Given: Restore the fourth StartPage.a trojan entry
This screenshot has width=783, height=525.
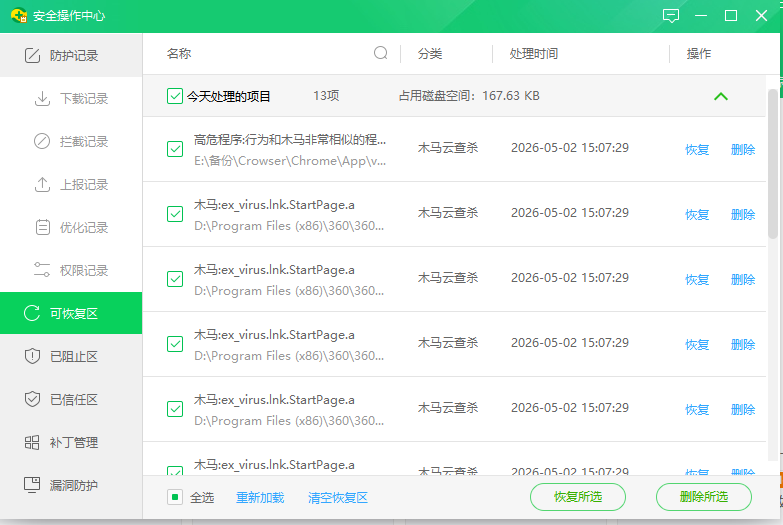Looking at the screenshot, I should point(697,410).
